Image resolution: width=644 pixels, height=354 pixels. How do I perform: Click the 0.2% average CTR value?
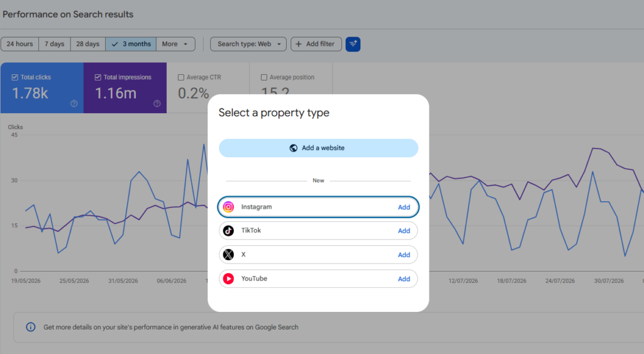point(194,94)
